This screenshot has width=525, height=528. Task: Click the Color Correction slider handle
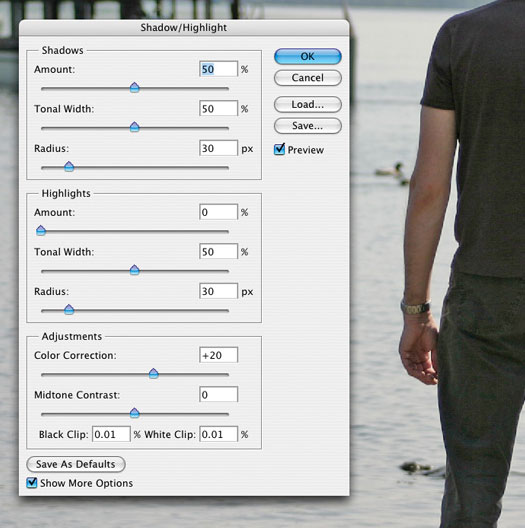(x=154, y=373)
